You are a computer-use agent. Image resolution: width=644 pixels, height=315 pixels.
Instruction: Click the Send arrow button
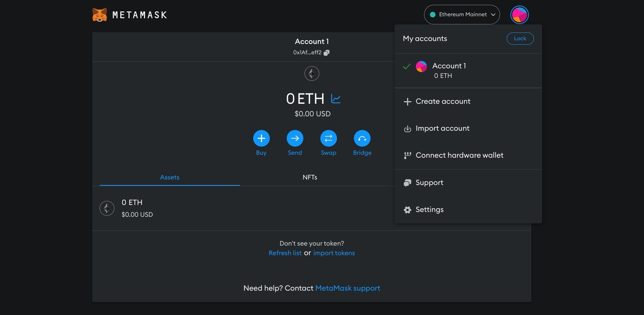[295, 138]
